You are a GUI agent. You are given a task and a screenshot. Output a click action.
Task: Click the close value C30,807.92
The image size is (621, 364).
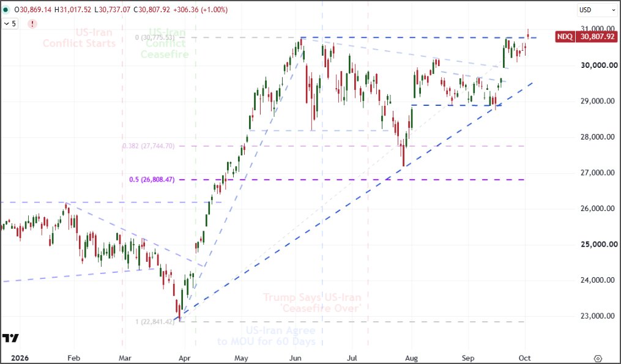click(x=152, y=10)
